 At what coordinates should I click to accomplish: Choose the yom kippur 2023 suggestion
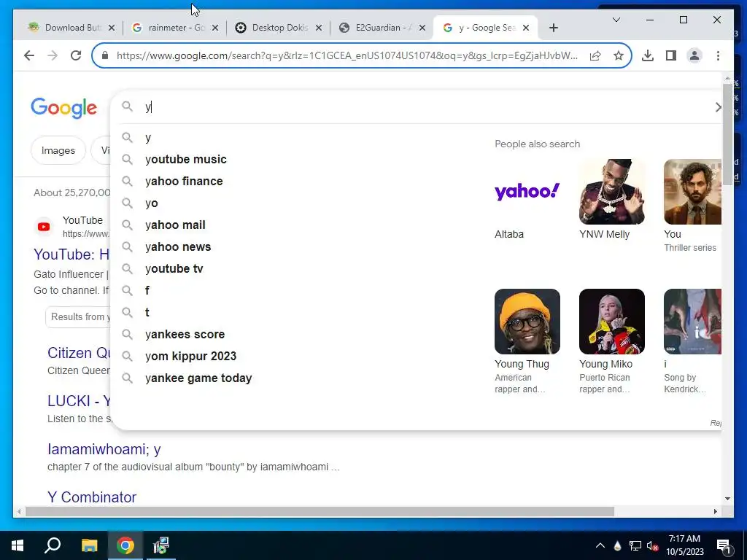coord(190,357)
